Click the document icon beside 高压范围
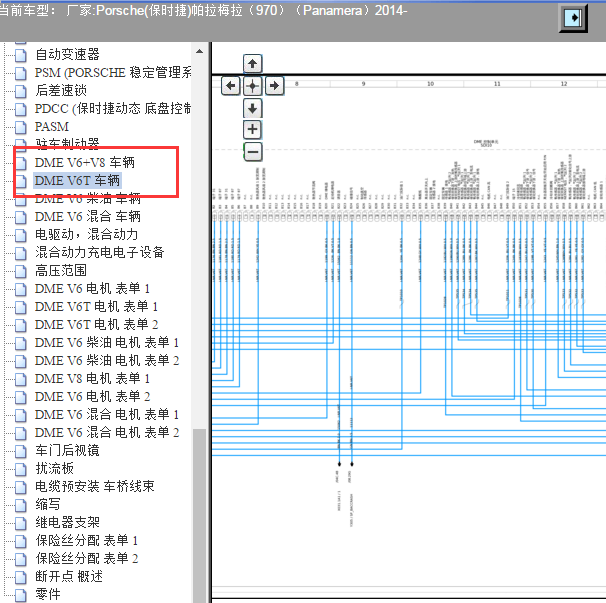This screenshot has width=606, height=603. (x=21, y=271)
